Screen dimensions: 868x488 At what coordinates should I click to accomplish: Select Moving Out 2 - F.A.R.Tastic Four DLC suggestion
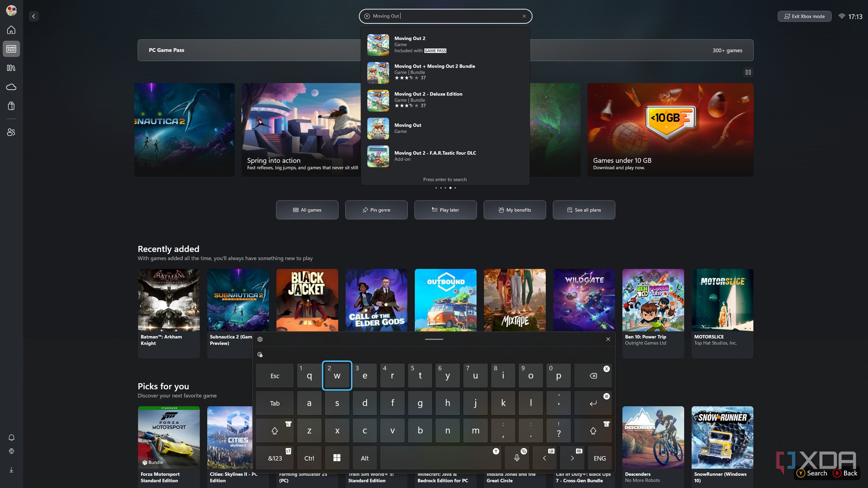pyautogui.click(x=445, y=156)
